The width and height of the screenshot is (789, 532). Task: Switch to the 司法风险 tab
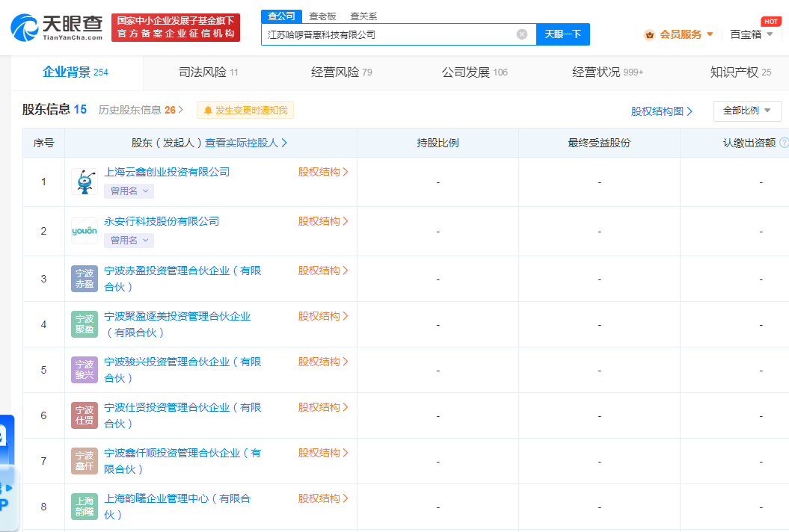209,72
